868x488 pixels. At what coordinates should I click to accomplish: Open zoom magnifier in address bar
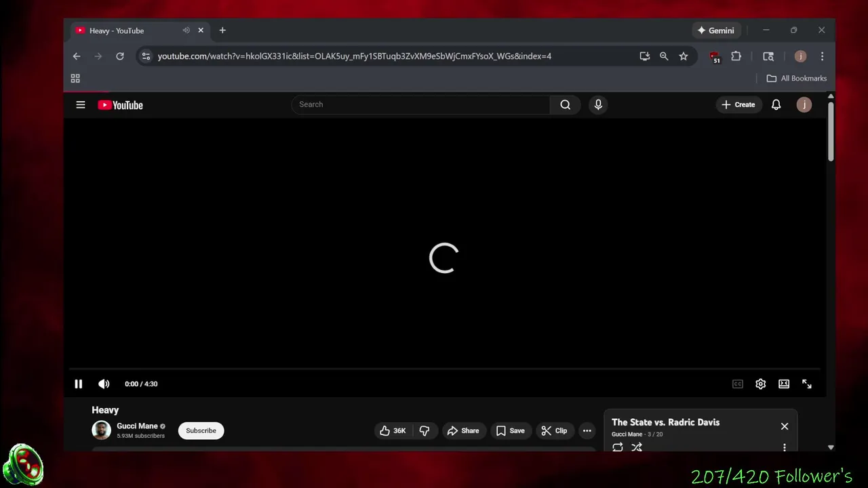coord(664,56)
